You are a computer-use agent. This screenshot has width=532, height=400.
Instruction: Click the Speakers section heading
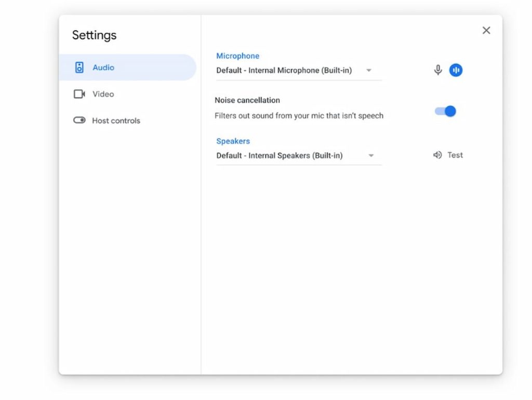point(233,141)
